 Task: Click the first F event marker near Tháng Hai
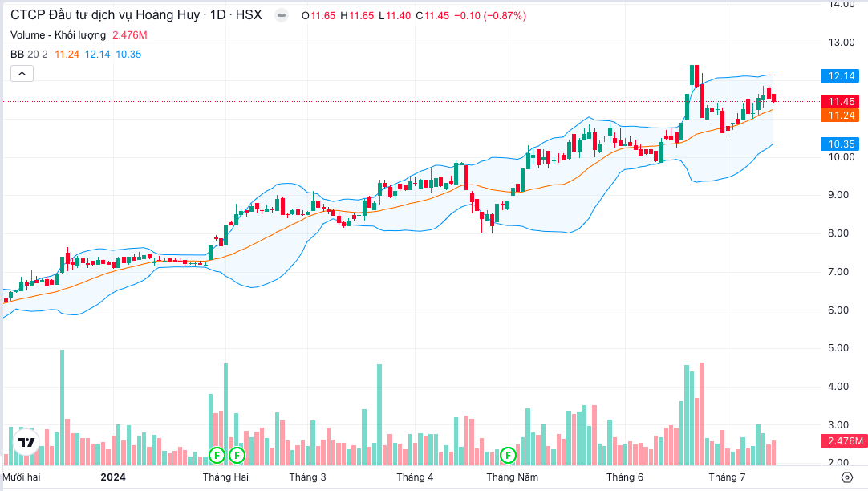[217, 456]
